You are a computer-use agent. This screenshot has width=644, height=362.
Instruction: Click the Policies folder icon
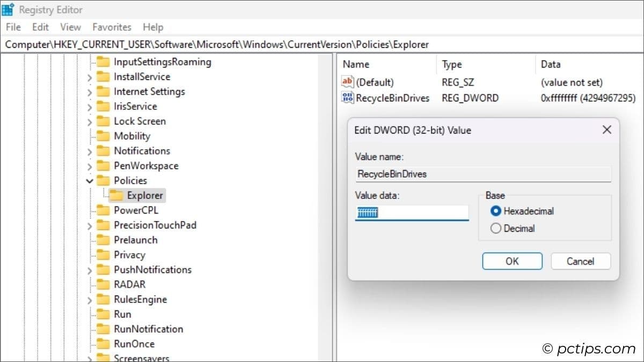(103, 181)
